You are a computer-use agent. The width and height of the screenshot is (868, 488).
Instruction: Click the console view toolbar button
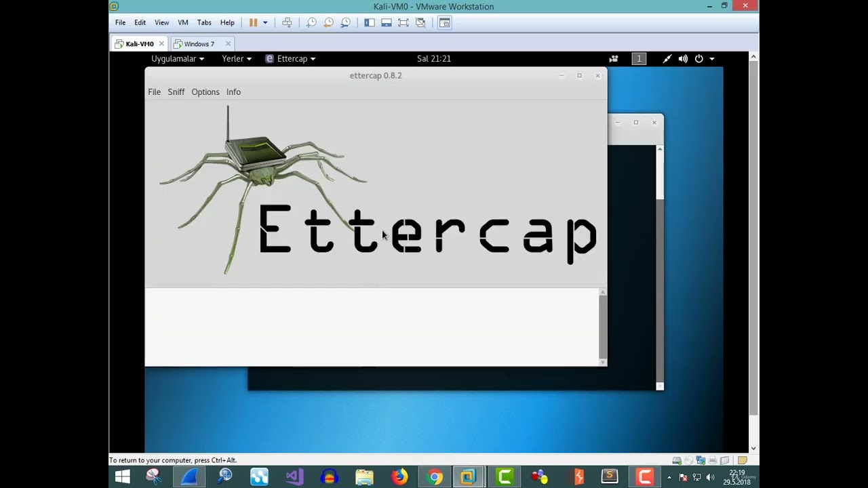point(444,22)
